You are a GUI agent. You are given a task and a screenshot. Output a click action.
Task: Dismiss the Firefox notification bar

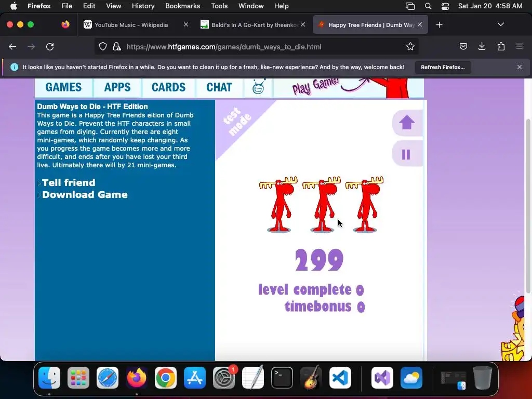(520, 67)
